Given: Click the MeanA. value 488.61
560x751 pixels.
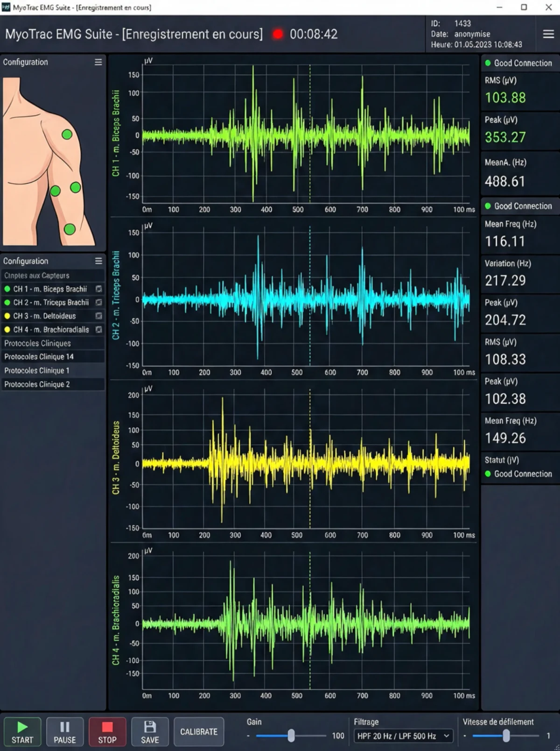Looking at the screenshot, I should pos(505,181).
